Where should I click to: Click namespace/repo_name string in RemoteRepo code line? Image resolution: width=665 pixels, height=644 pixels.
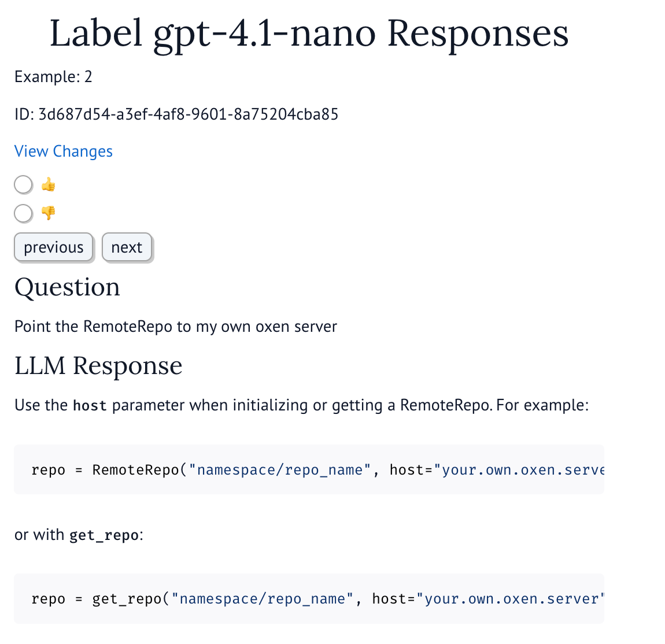click(280, 470)
